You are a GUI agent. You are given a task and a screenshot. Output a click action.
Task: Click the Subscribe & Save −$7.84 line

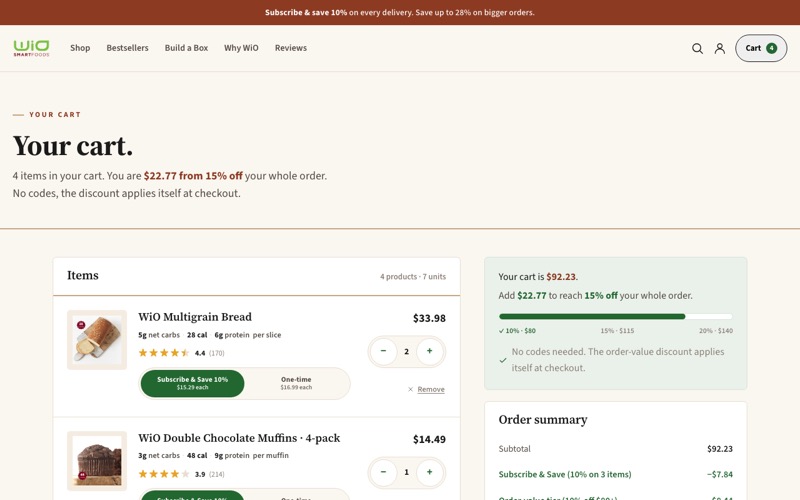point(616,474)
